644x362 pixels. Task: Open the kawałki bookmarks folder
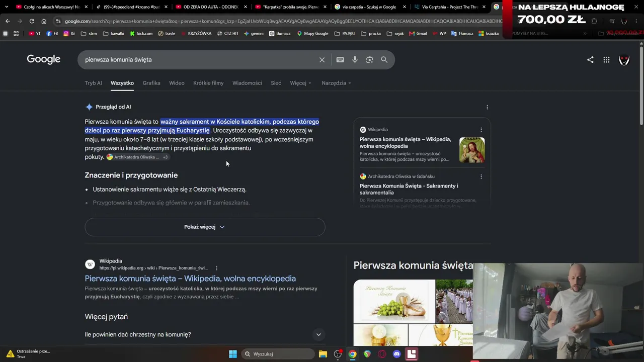coord(113,34)
